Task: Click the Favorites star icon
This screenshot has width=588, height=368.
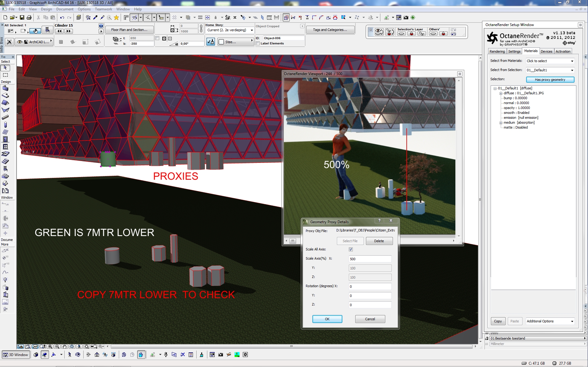Action: (x=116, y=17)
